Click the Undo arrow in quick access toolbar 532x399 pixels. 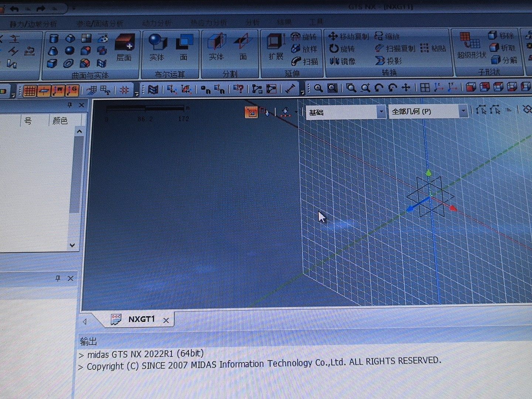14,8
